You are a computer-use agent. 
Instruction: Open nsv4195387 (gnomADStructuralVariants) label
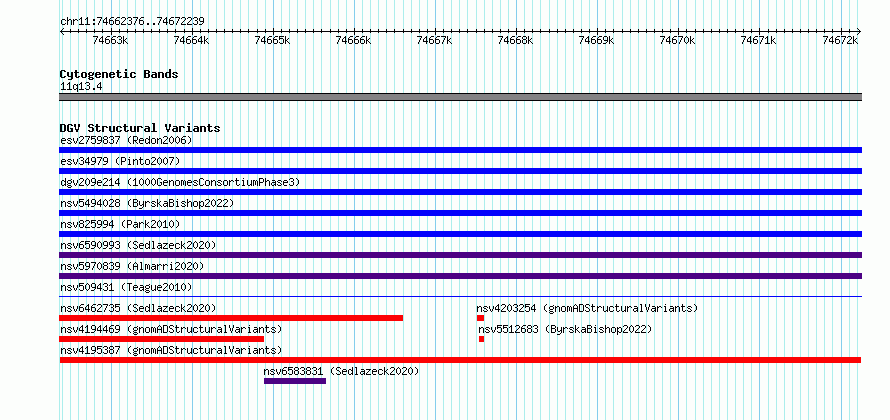click(171, 350)
